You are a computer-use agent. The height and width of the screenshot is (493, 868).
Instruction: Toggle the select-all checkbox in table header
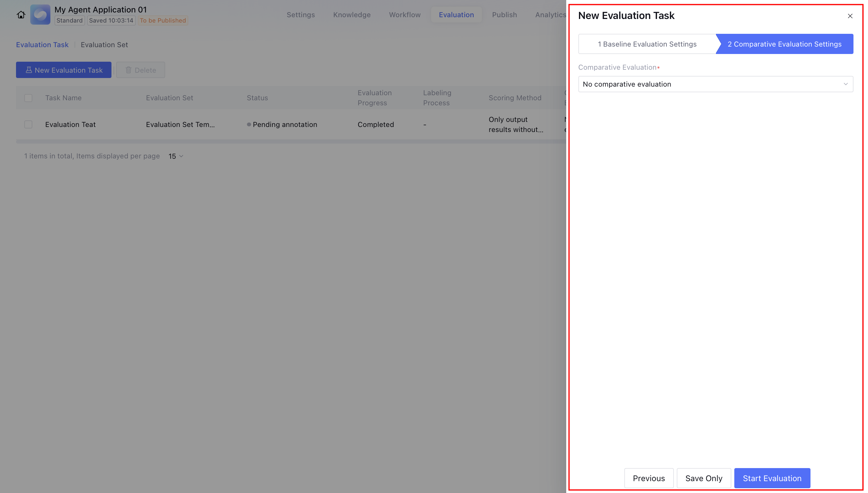click(x=28, y=98)
